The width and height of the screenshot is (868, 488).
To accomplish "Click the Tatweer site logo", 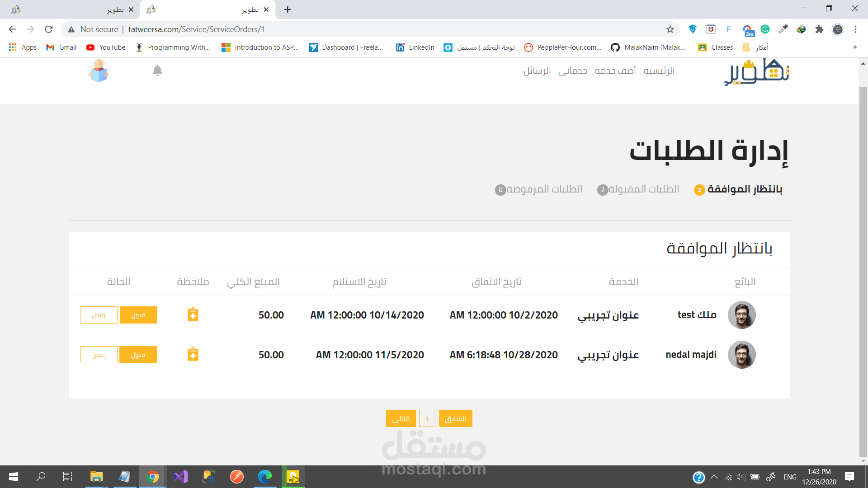I will [x=757, y=72].
